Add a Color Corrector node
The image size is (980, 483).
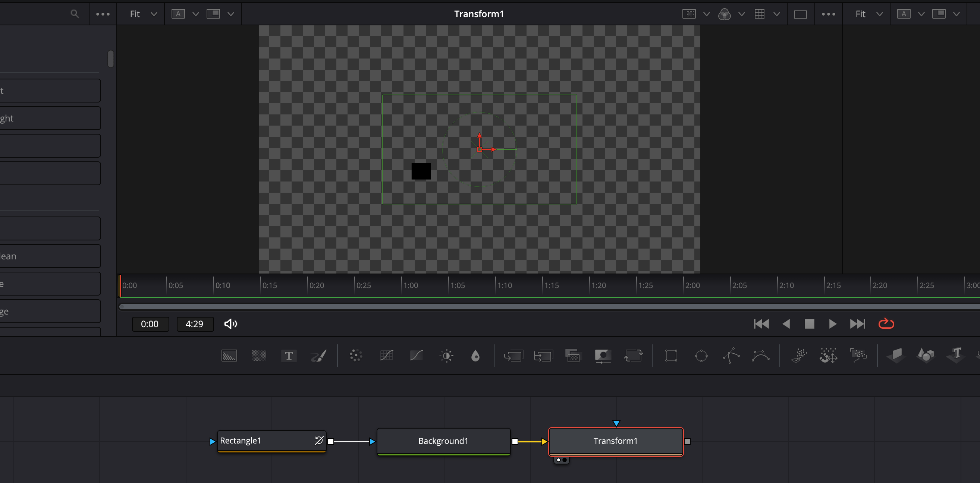(356, 356)
